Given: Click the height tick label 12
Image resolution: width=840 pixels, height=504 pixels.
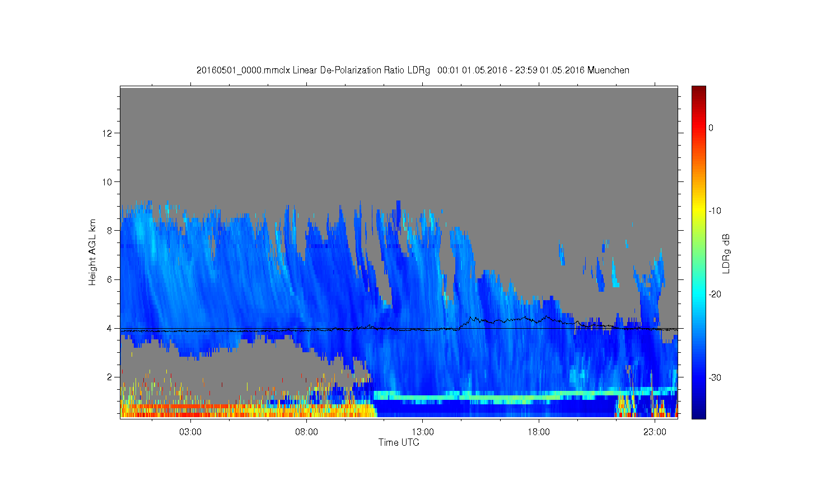Looking at the screenshot, I should [108, 133].
